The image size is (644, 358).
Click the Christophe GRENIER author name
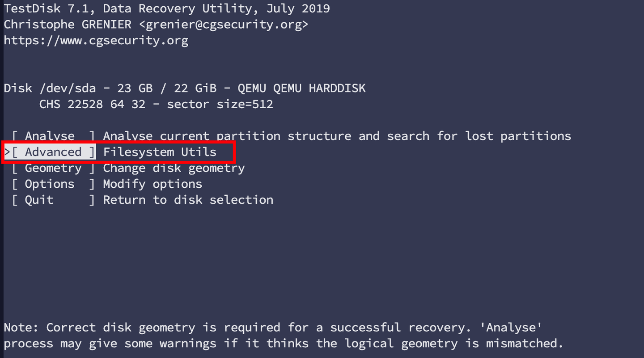click(x=68, y=25)
